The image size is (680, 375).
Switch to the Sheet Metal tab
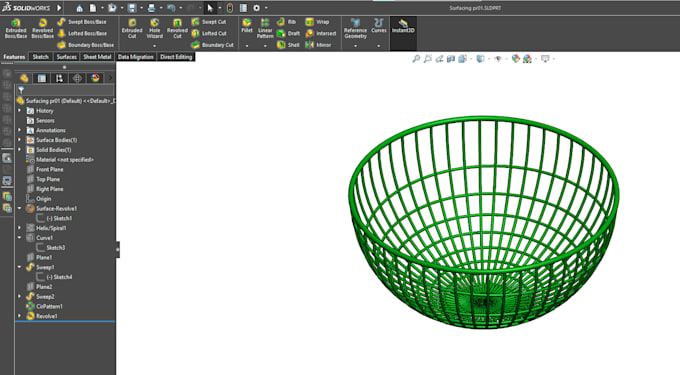coord(97,57)
